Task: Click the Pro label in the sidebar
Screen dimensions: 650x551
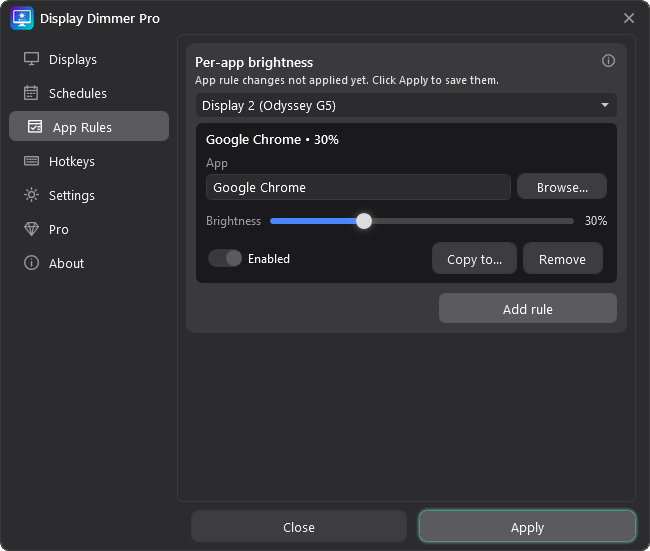Action: click(x=58, y=229)
